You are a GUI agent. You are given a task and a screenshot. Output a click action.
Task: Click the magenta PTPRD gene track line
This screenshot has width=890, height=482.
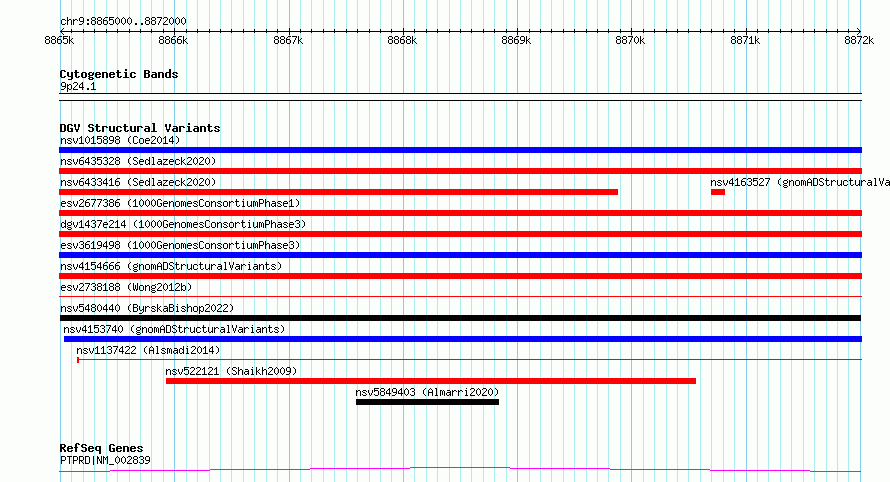[460, 470]
